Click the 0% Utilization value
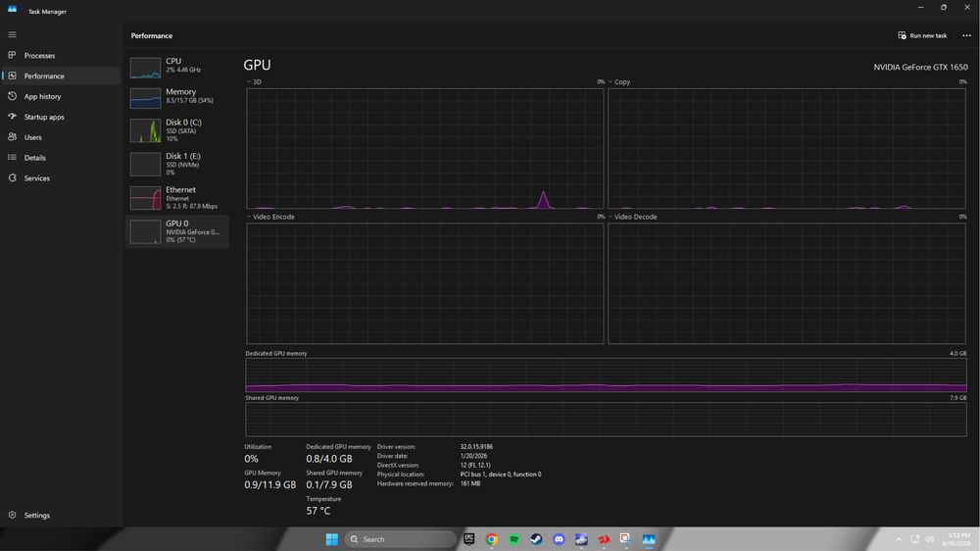The width and height of the screenshot is (980, 551). (x=251, y=459)
